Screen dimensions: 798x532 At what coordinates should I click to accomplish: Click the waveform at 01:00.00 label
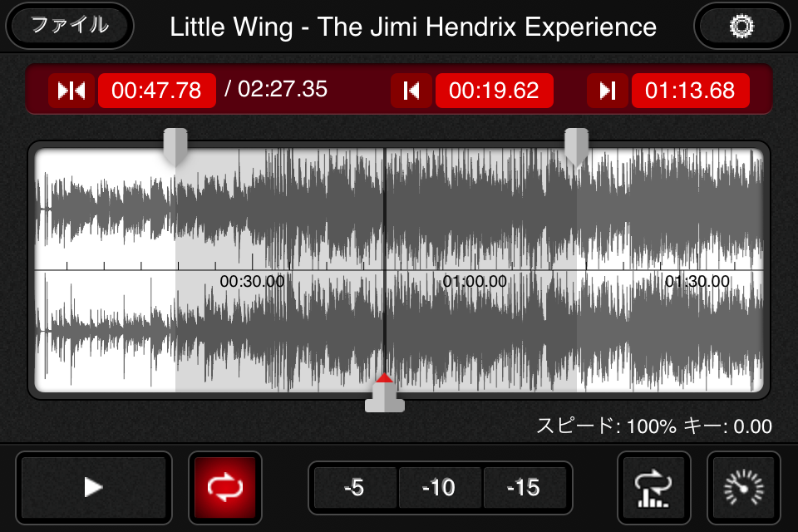pos(475,281)
